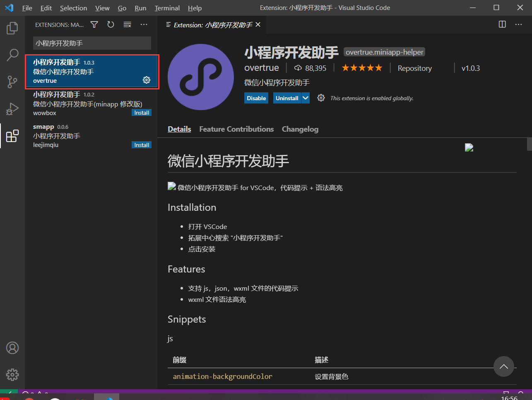The image size is (532, 400).
Task: Clear extensions search results icon
Action: click(127, 24)
